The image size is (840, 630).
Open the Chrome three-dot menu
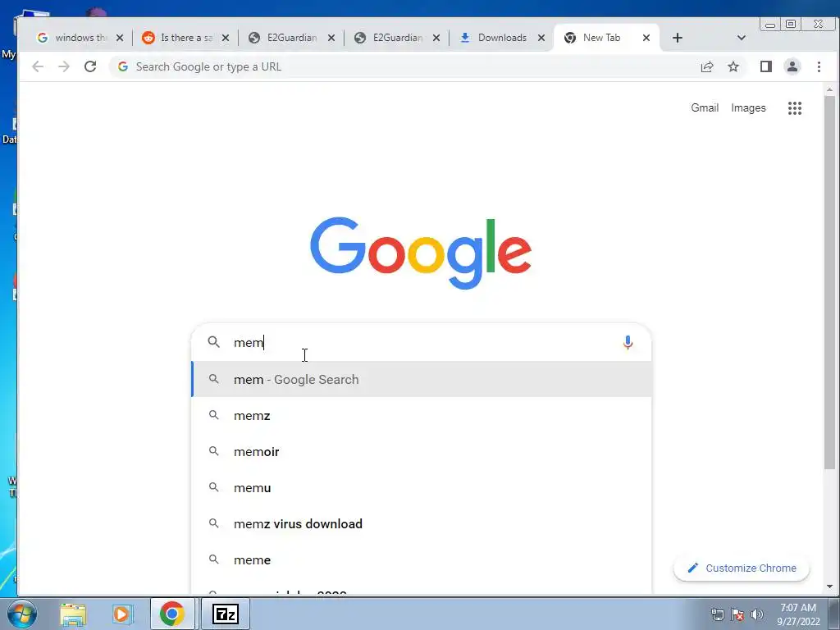click(x=819, y=66)
